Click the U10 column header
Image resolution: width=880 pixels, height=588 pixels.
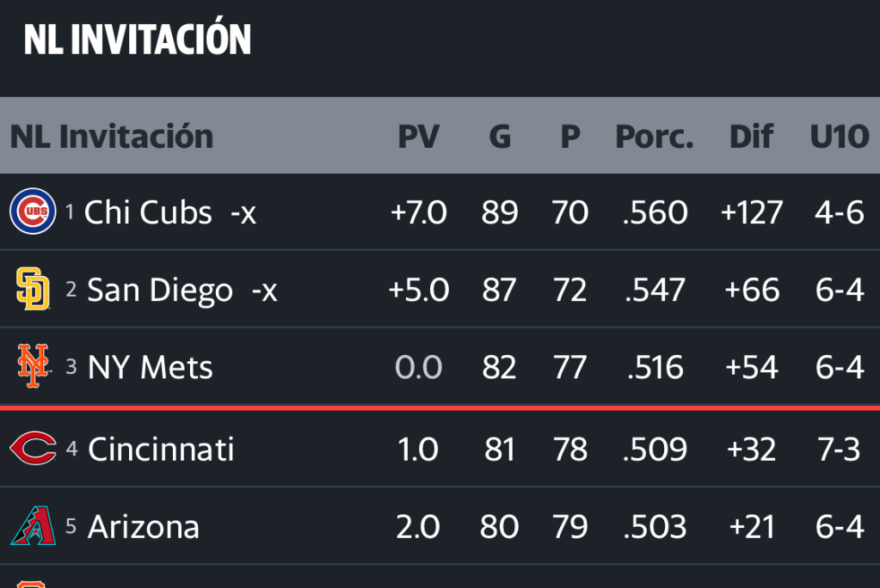coord(839,137)
